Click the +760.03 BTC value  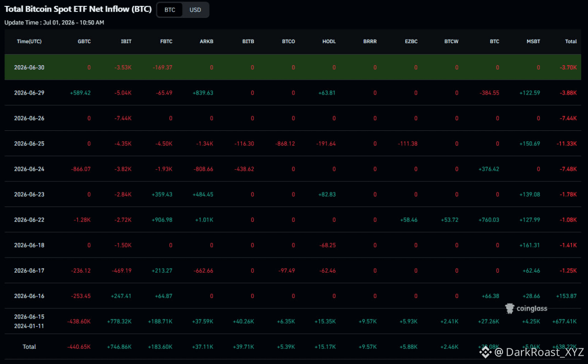(x=489, y=220)
